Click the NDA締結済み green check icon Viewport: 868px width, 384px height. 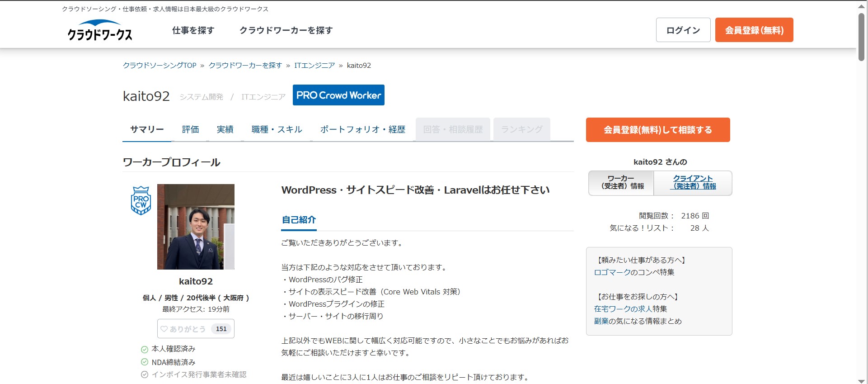[145, 362]
